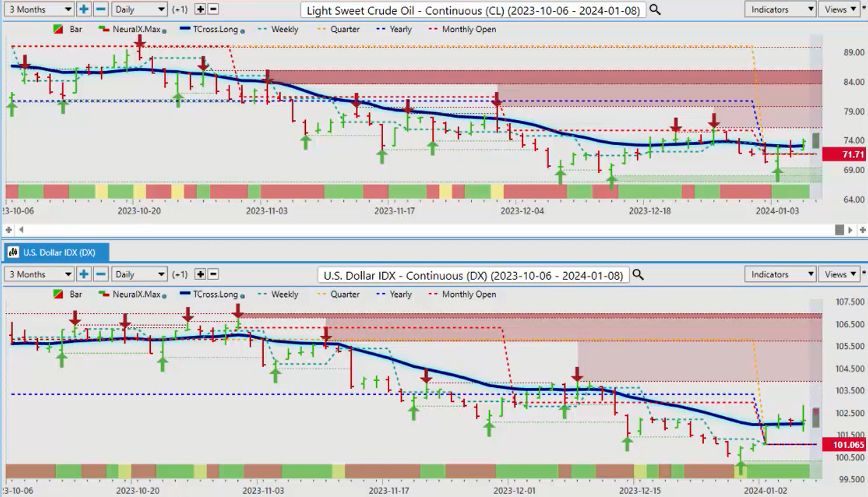This screenshot has width=868, height=497.
Task: Click the (+1) forecast label on crude oil chart
Action: [x=181, y=10]
